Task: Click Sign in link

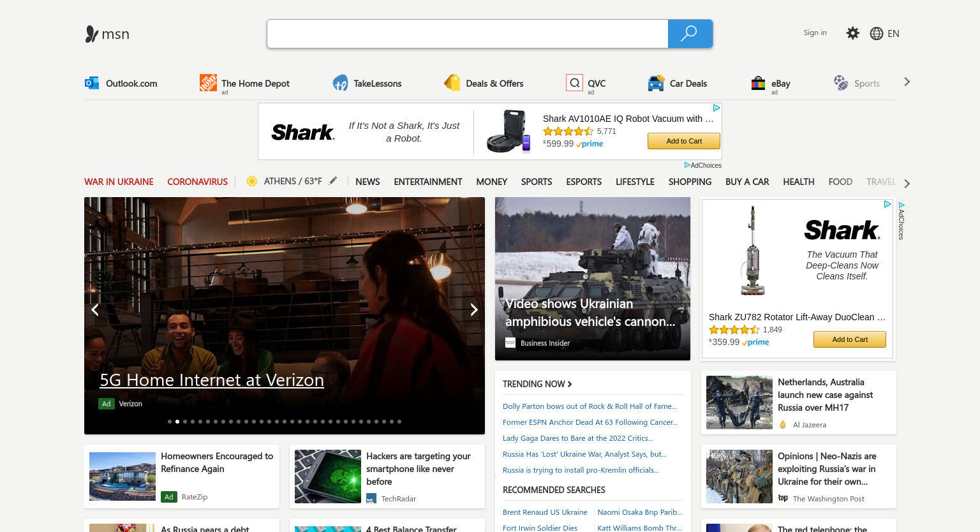Action: click(815, 33)
